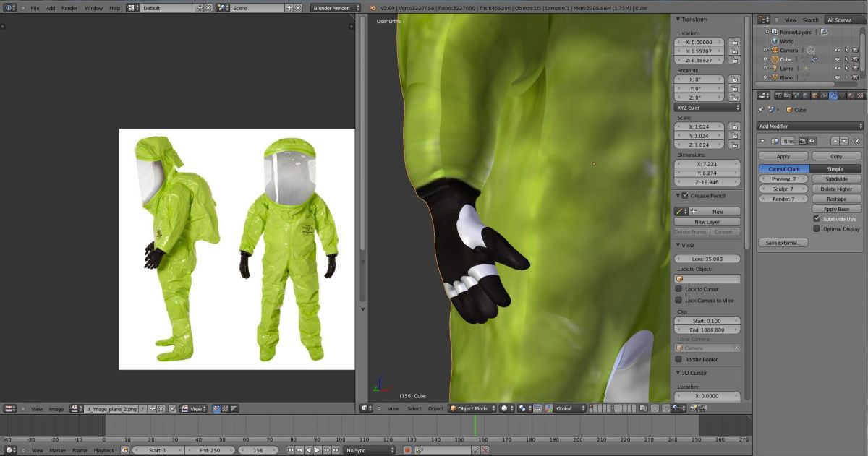Click the modifier Copy button
Image resolution: width=868 pixels, height=456 pixels.
(x=836, y=156)
